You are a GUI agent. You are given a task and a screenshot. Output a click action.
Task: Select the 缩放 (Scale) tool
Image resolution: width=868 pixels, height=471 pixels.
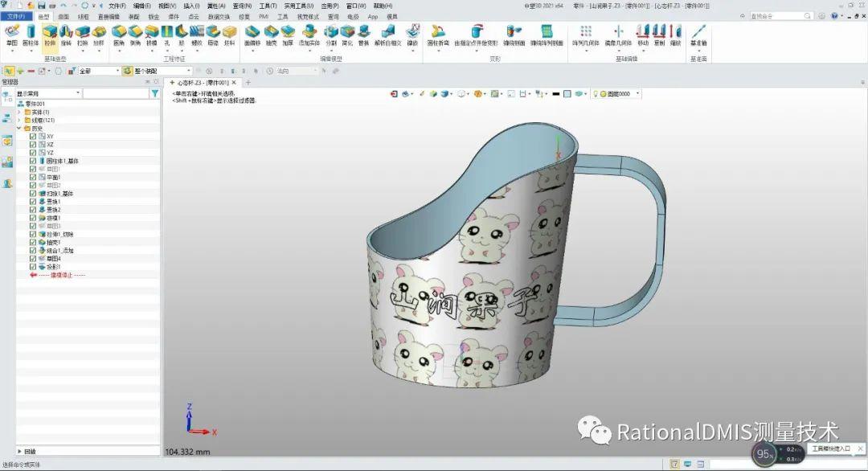point(676,35)
